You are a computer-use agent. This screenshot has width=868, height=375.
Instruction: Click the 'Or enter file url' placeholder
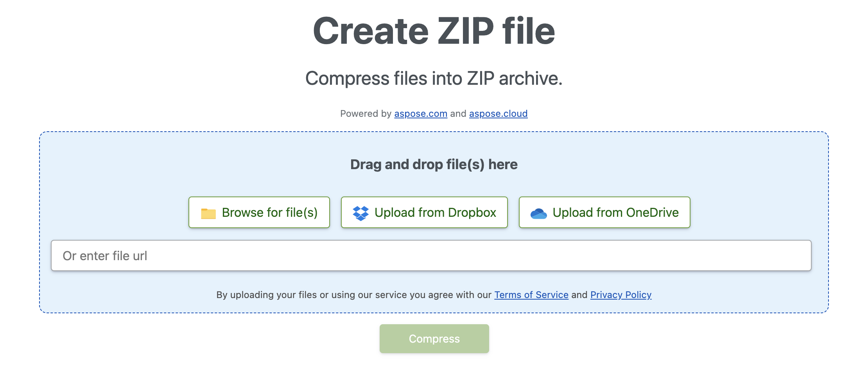point(105,256)
